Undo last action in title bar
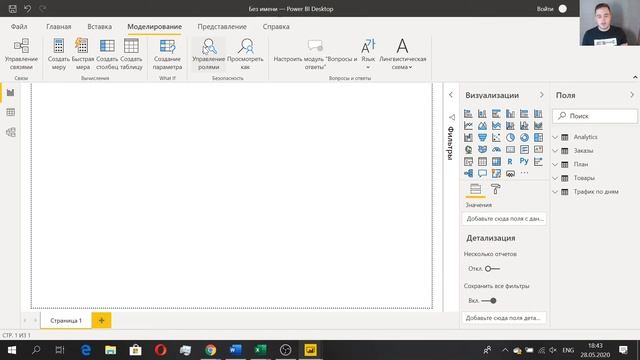 [x=27, y=9]
